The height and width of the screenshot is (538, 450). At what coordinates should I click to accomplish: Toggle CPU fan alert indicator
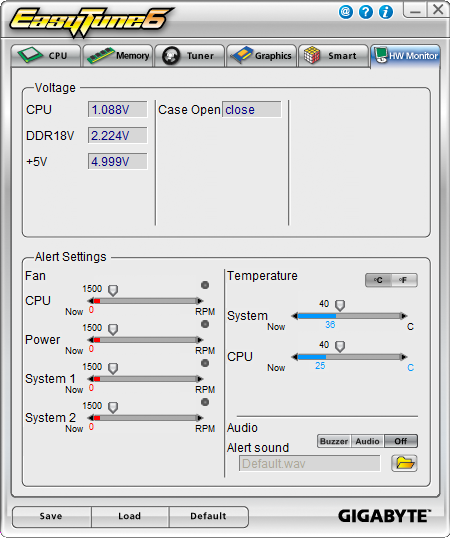click(x=205, y=285)
